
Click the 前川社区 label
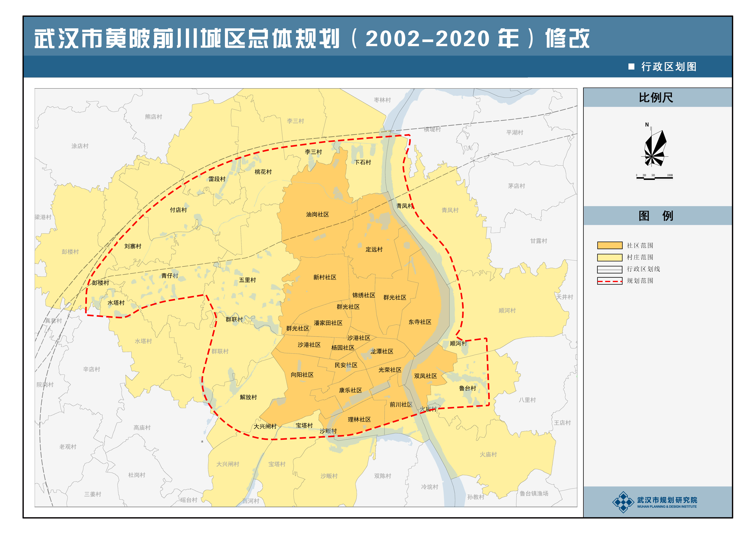pos(401,404)
